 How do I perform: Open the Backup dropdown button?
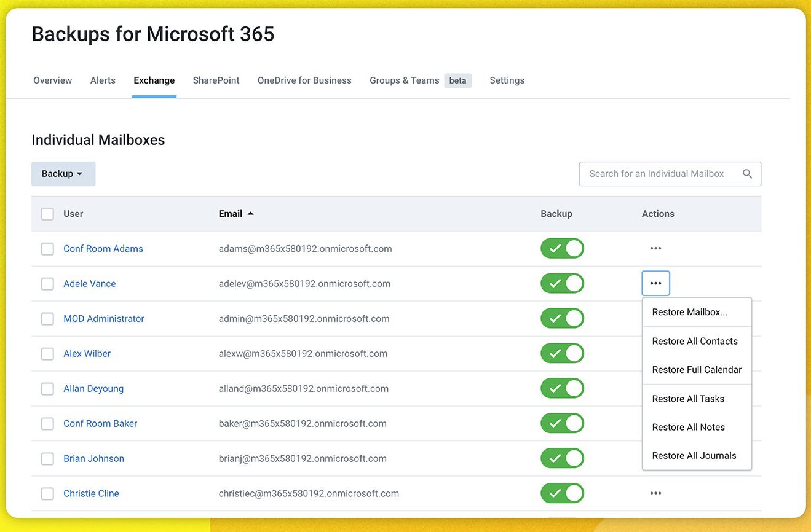coord(63,174)
